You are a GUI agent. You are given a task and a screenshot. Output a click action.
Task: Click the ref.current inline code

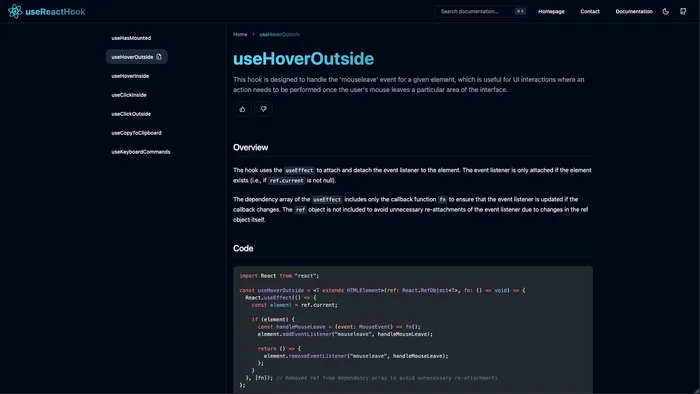click(287, 181)
